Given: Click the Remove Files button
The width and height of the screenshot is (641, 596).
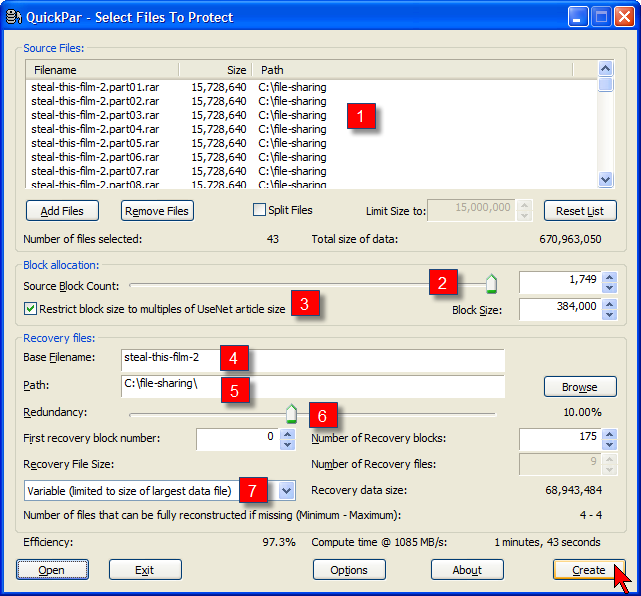Looking at the screenshot, I should pyautogui.click(x=157, y=211).
